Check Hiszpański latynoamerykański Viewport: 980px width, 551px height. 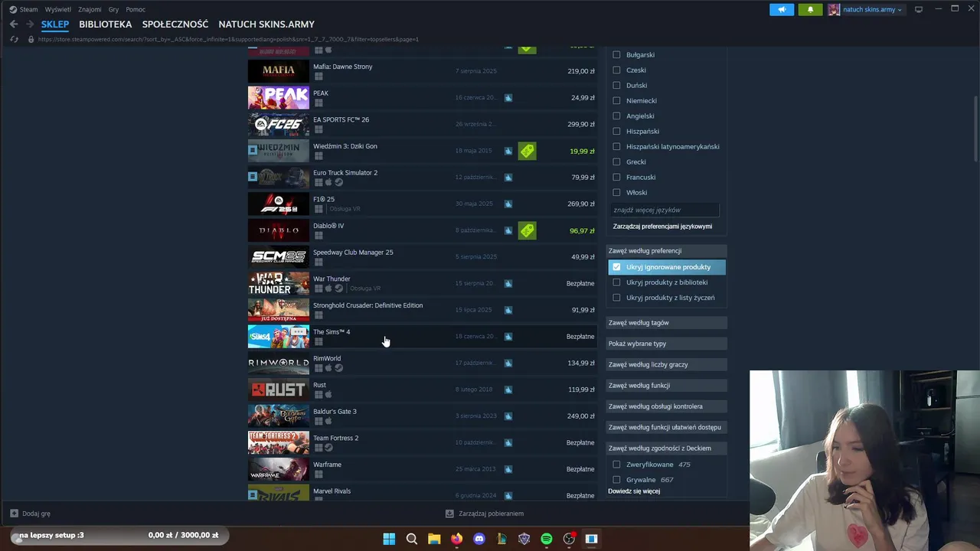tap(616, 146)
